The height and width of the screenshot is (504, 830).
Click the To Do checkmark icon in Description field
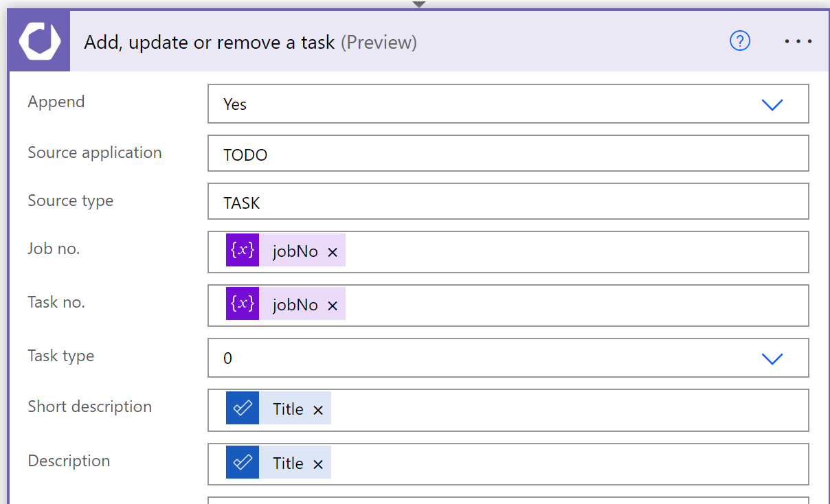tap(243, 463)
